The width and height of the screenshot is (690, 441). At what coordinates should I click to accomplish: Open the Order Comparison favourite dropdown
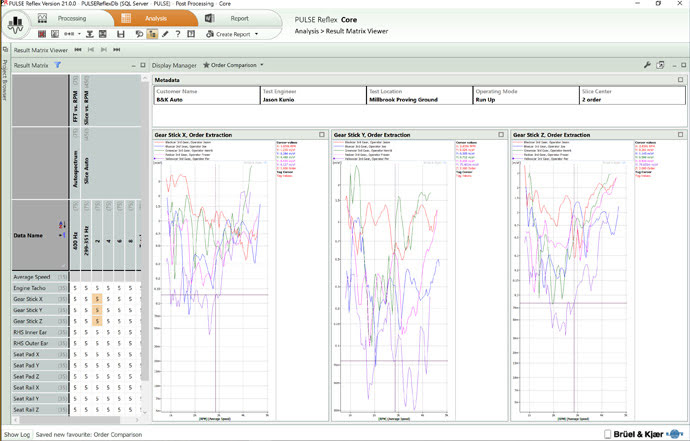(x=262, y=65)
